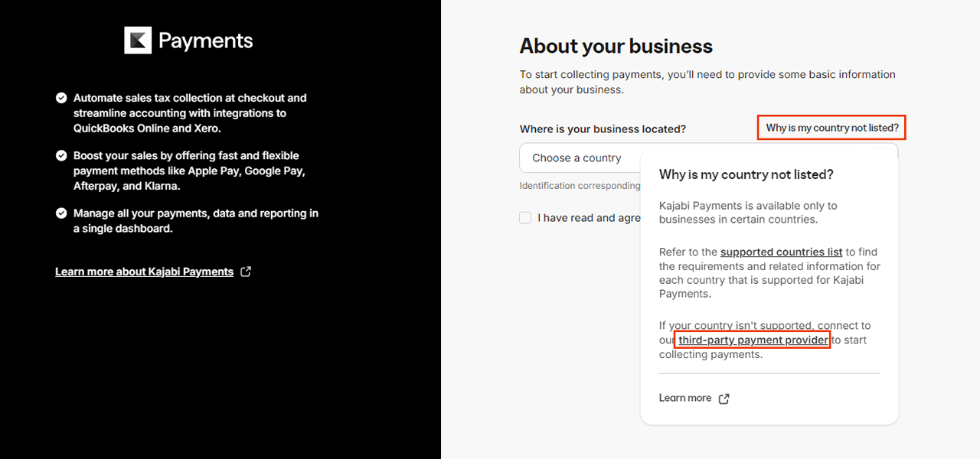Click the 'Payments' title text
Image resolution: width=980 pixels, height=459 pixels.
tap(205, 41)
